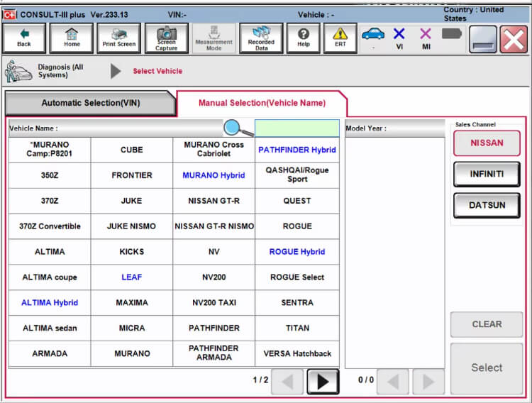Open the Home screen
The height and width of the screenshot is (403, 532).
[x=72, y=38]
